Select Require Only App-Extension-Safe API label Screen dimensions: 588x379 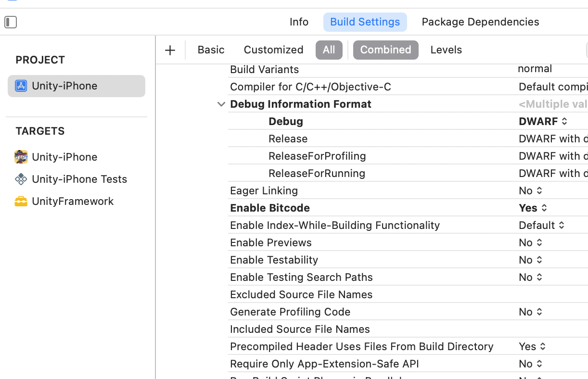(x=324, y=364)
